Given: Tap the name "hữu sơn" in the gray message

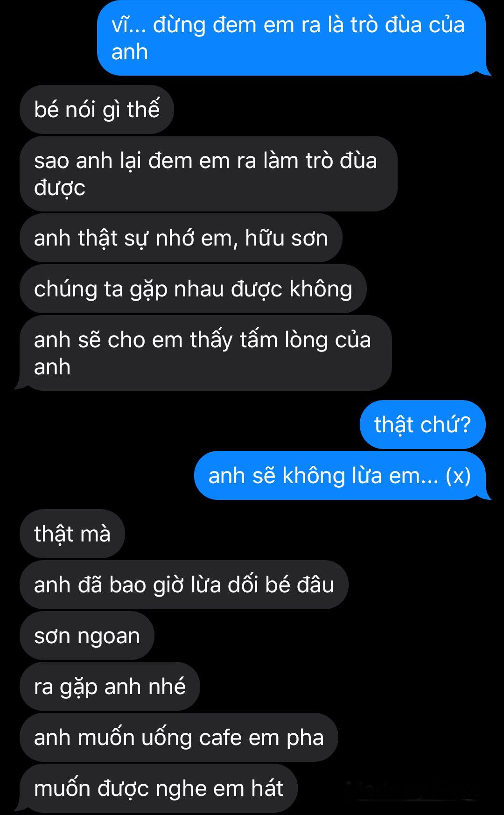Looking at the screenshot, I should 287,238.
